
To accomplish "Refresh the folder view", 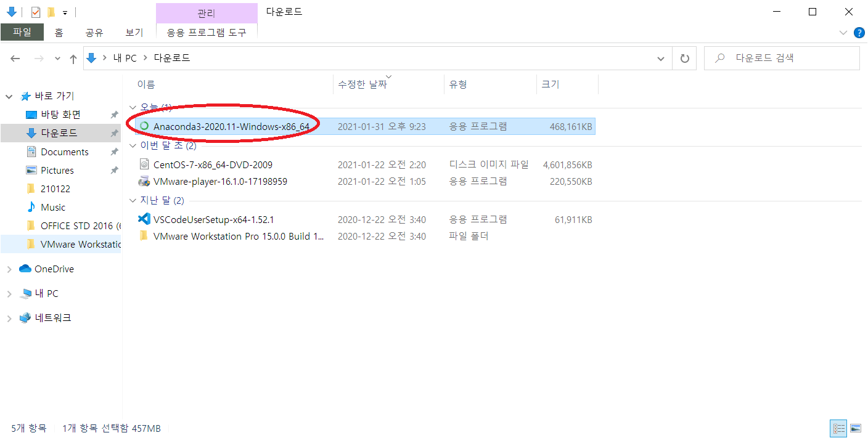I will 684,59.
